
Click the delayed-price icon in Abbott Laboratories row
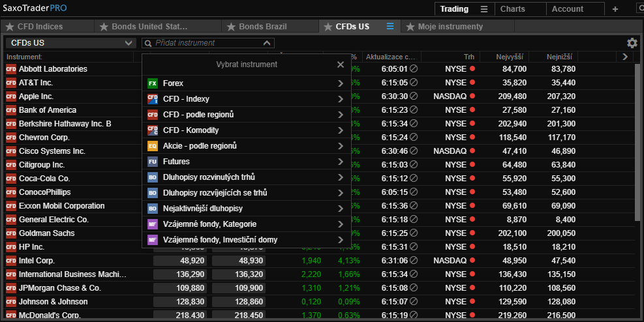(x=414, y=68)
